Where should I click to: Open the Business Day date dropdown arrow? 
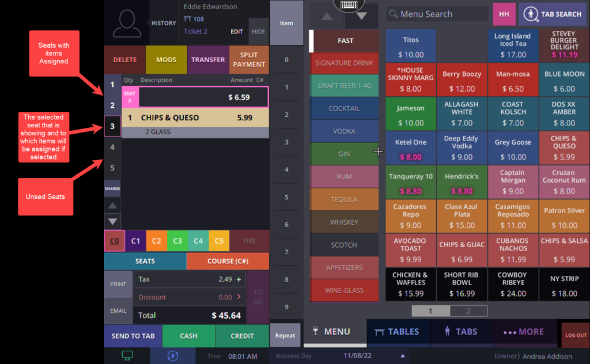pos(403,356)
